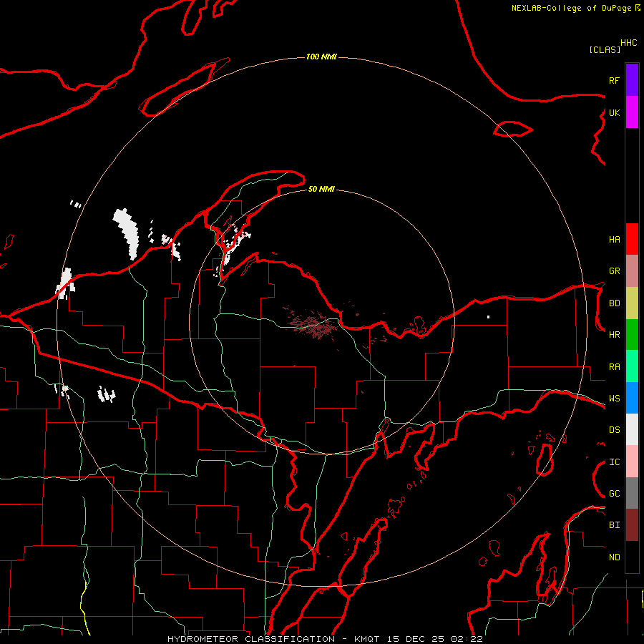The width and height of the screenshot is (644, 644).
Task: Click the WS blue legend swatch
Action: tap(632, 398)
